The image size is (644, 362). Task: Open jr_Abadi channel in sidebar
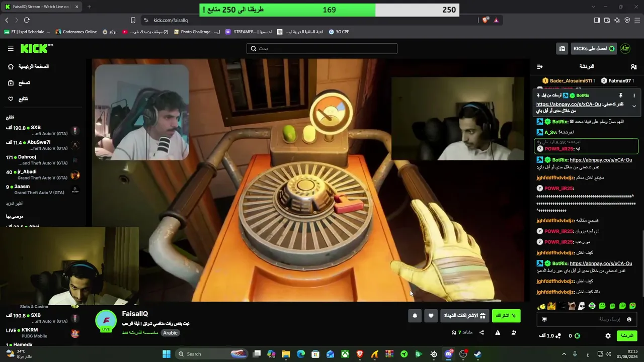42,174
